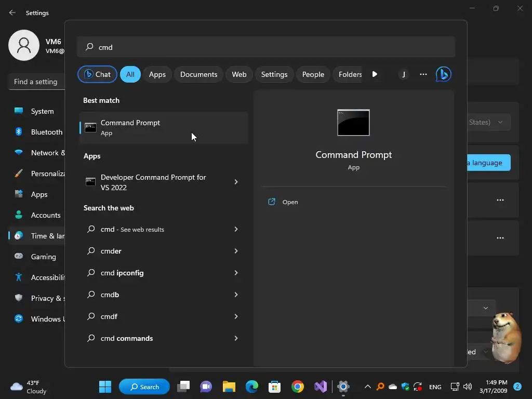
Task: Open the United States region dropdown
Action: [489, 122]
